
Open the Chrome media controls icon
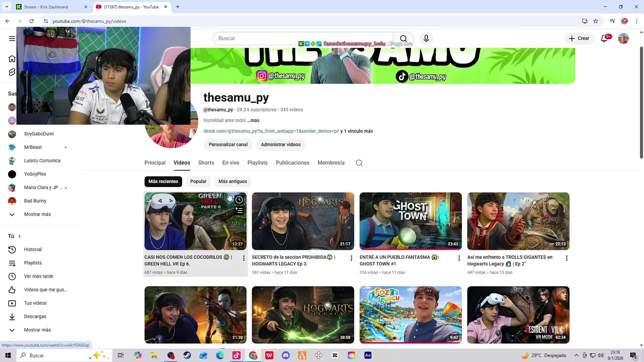(x=612, y=21)
